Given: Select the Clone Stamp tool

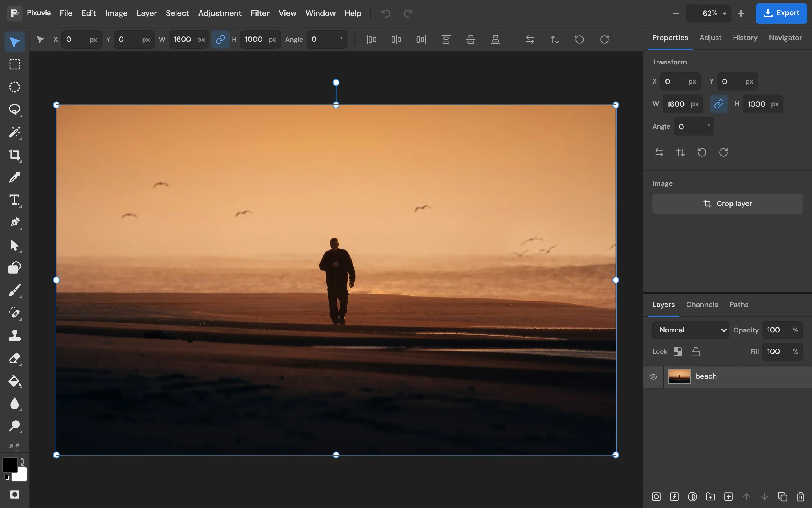Looking at the screenshot, I should point(14,335).
